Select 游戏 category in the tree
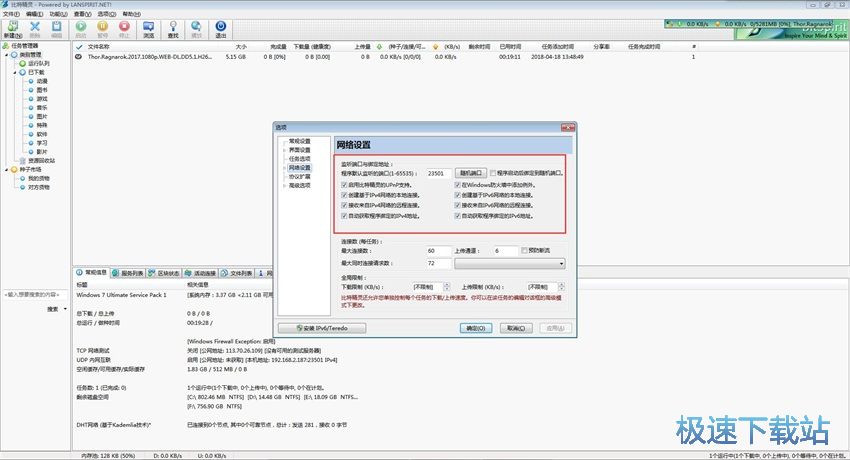Screen dimensions: 850x460 (42, 99)
